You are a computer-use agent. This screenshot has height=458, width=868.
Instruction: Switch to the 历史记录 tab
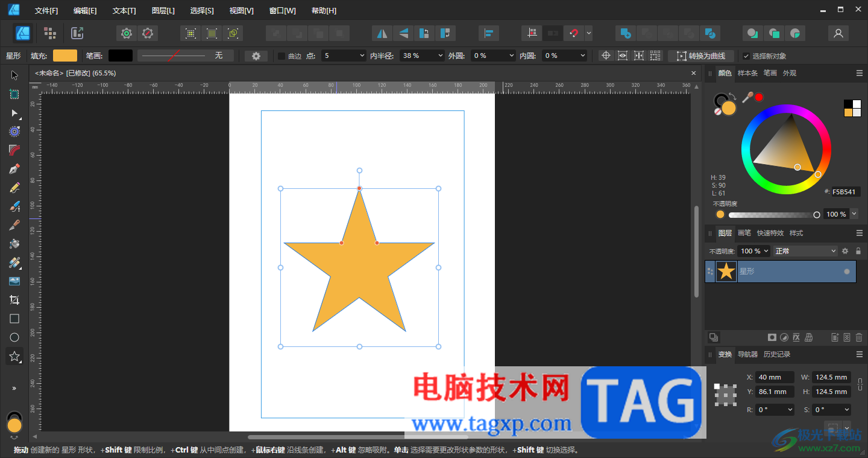click(x=777, y=354)
